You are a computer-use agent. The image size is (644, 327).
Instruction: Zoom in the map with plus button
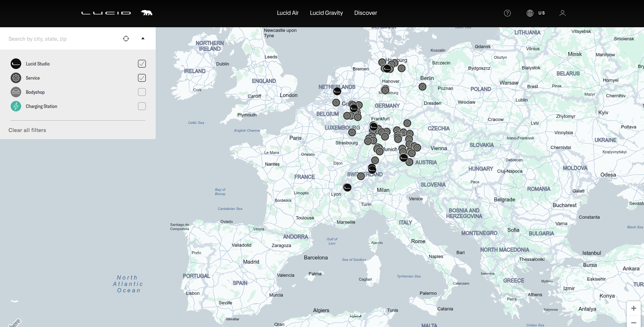click(633, 308)
